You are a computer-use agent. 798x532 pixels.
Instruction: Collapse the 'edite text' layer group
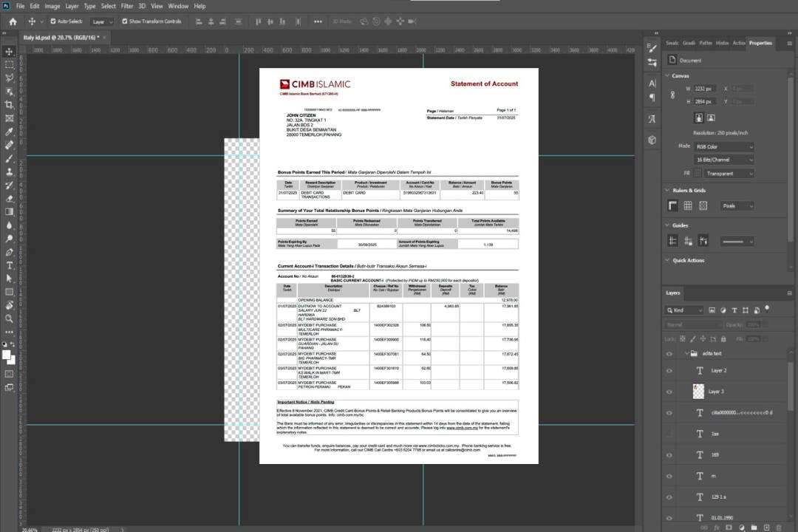pos(686,353)
